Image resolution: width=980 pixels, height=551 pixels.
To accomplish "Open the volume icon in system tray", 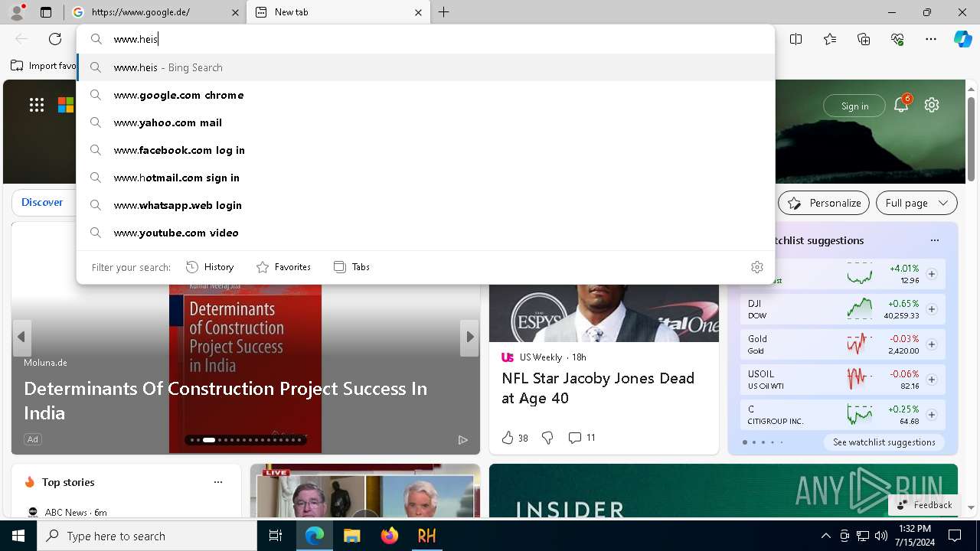I will point(881,536).
